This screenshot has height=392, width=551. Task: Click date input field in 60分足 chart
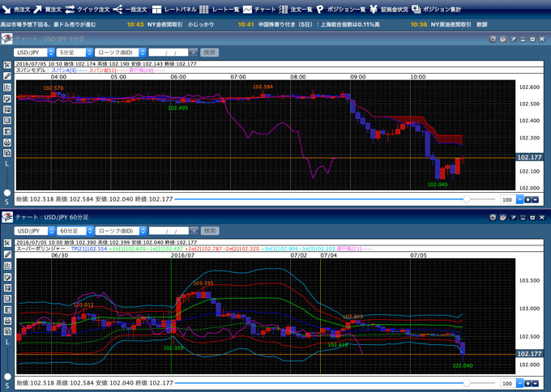tap(169, 231)
